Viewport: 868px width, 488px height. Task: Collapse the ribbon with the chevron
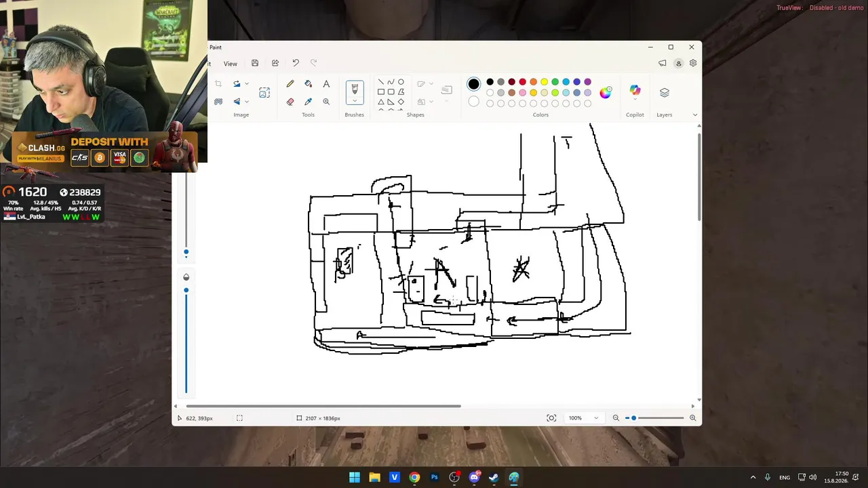click(x=694, y=115)
